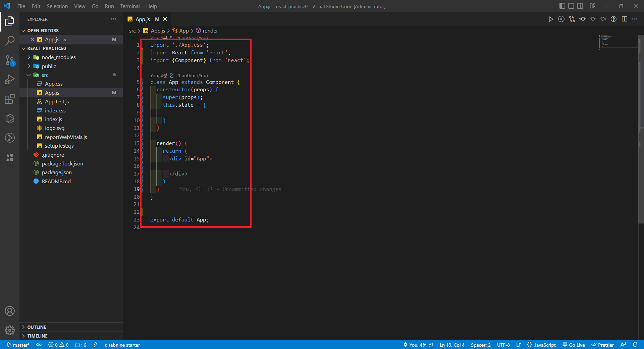Open the File menu
The height and width of the screenshot is (349, 644).
click(21, 6)
